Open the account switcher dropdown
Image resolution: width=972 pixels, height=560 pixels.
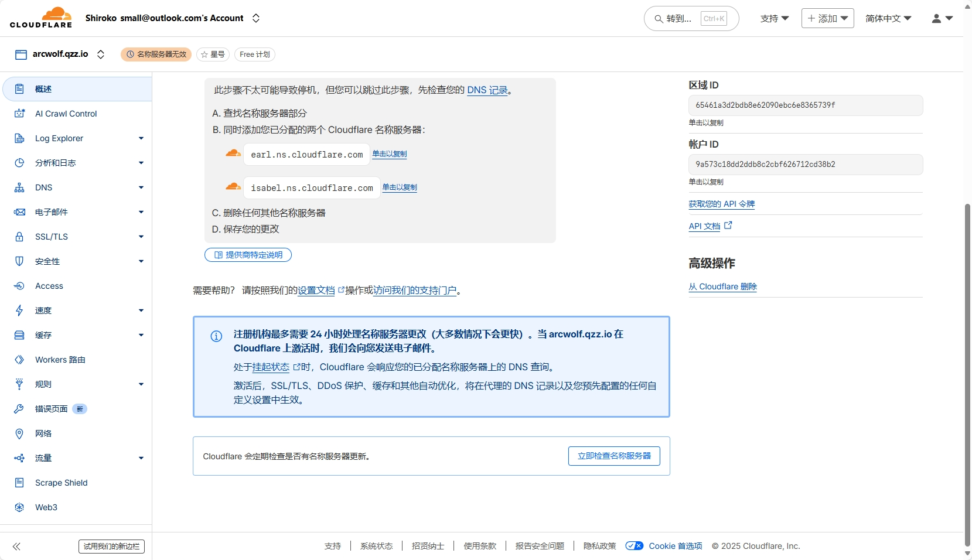click(256, 18)
